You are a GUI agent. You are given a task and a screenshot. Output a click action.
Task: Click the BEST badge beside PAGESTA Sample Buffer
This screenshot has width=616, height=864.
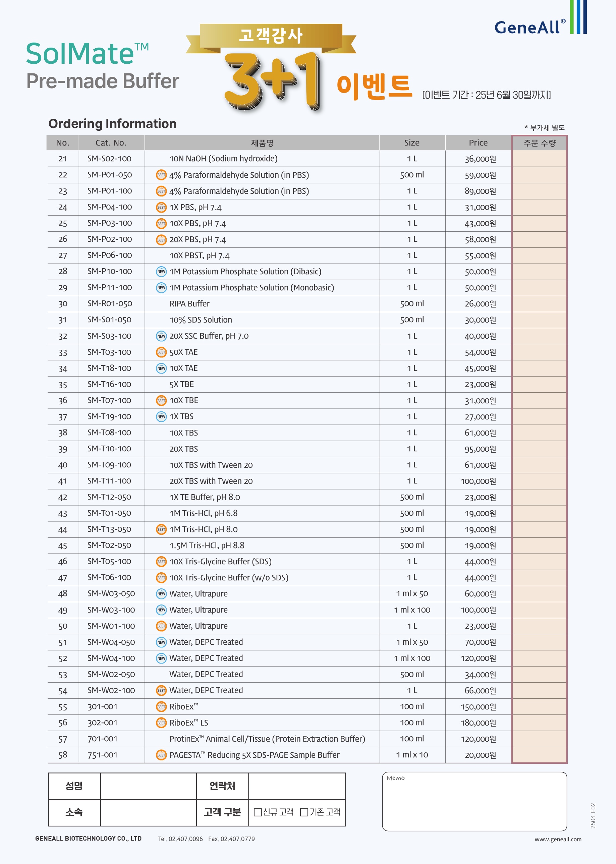pos(161,755)
